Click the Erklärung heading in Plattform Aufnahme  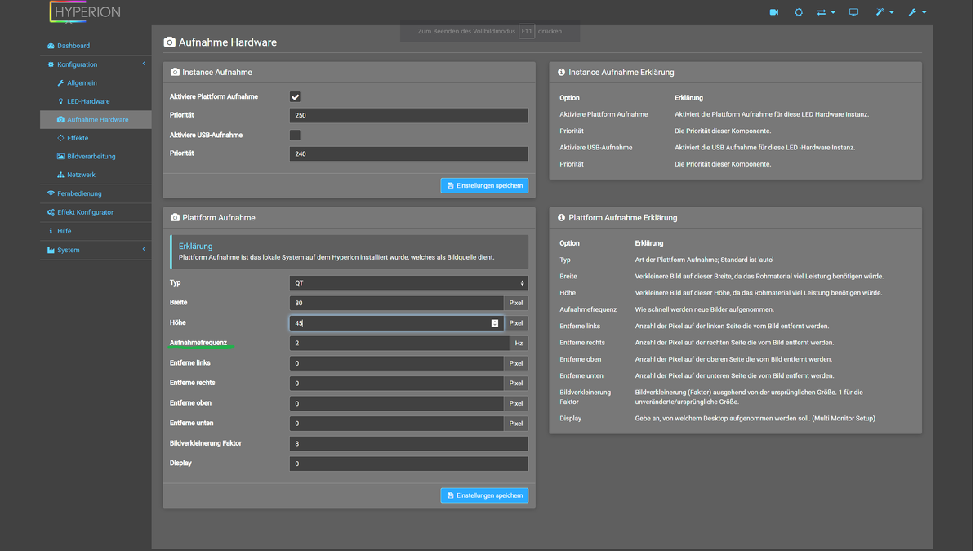click(x=195, y=246)
